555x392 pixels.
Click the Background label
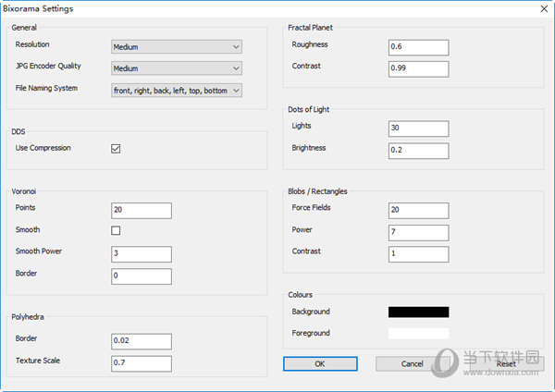click(311, 312)
